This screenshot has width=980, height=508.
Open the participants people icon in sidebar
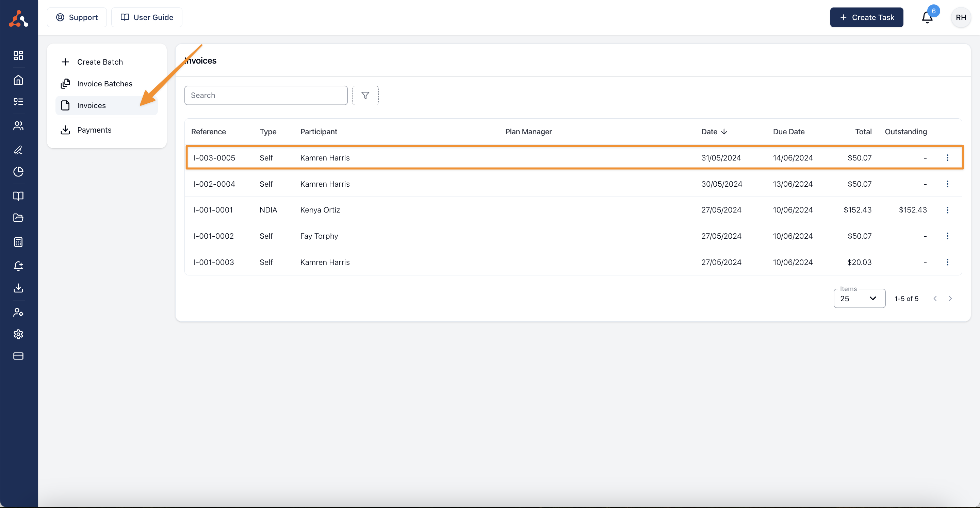point(18,125)
